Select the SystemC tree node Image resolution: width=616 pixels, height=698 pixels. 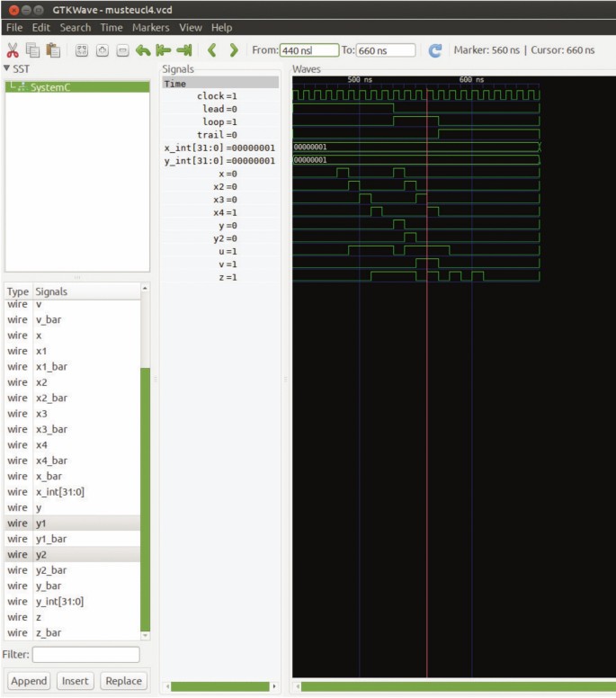click(77, 87)
